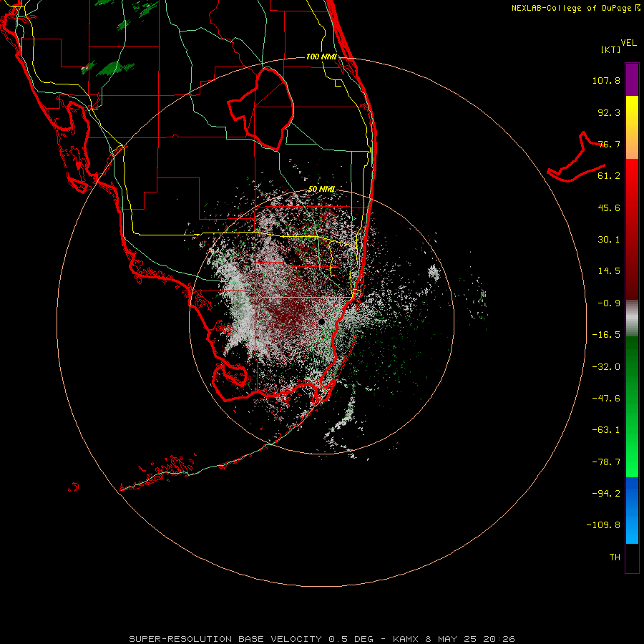Select the -0.9 legend value
The width and height of the screenshot is (644, 644).
click(x=609, y=303)
